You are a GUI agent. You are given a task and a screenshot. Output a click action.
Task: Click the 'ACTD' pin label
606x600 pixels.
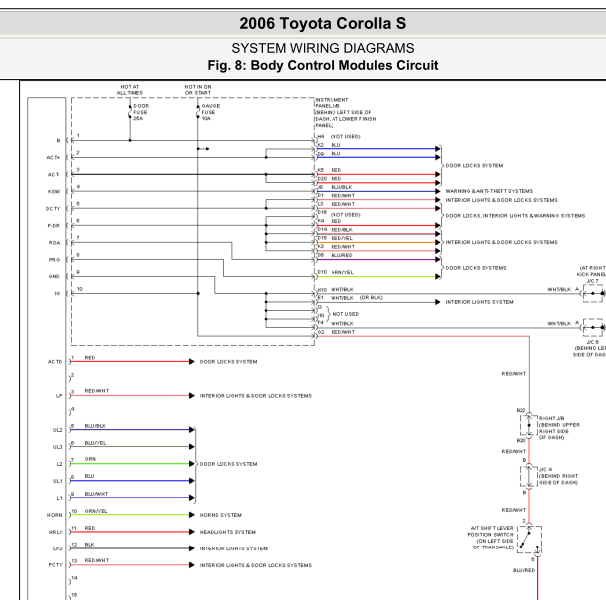(55, 362)
